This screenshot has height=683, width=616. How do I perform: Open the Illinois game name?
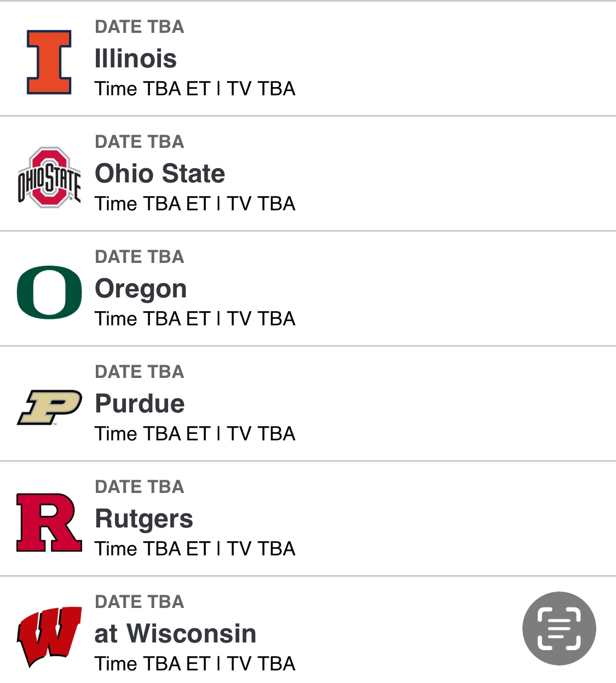136,59
